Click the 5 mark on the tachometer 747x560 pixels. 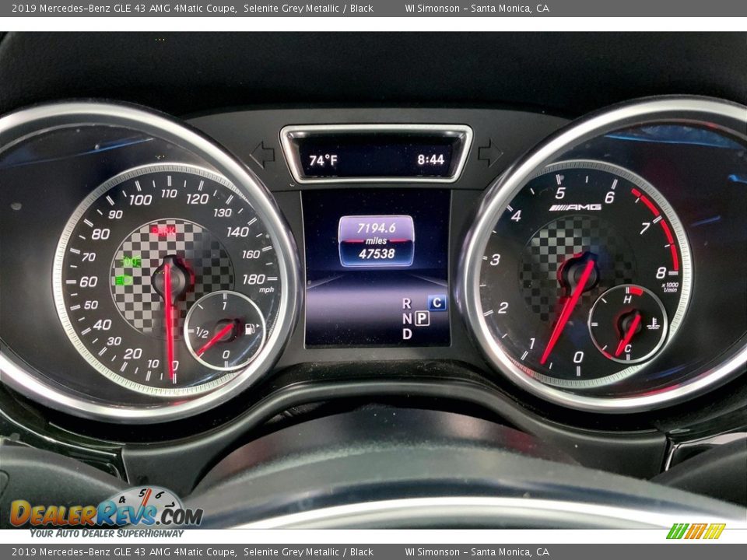560,193
